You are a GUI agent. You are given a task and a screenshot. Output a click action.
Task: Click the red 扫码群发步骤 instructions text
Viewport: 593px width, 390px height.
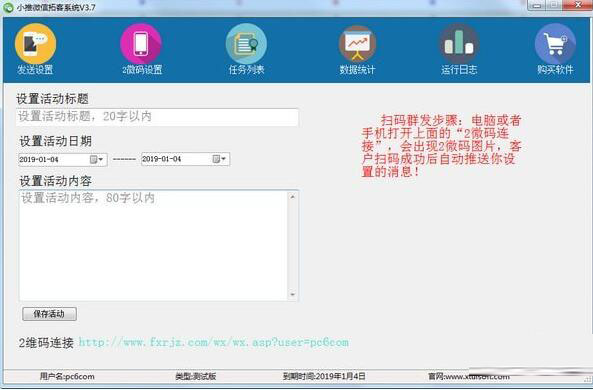[442, 146]
